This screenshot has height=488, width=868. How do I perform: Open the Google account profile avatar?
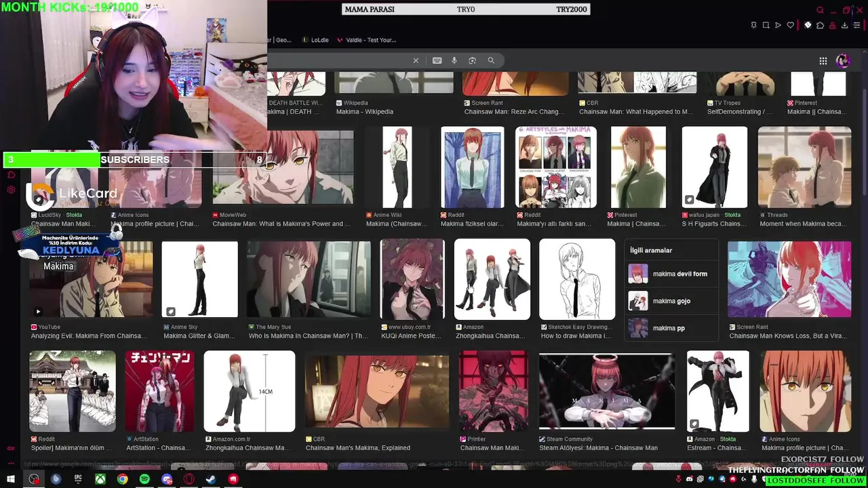click(x=843, y=61)
